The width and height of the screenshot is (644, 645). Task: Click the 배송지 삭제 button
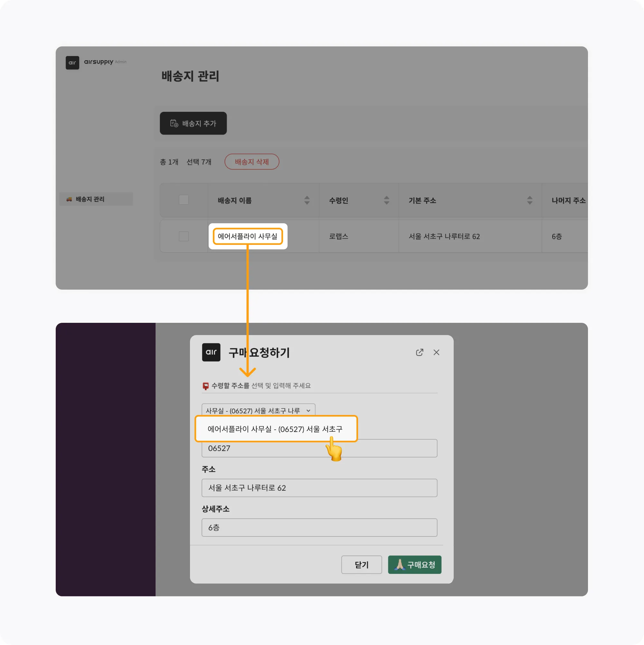pos(251,162)
